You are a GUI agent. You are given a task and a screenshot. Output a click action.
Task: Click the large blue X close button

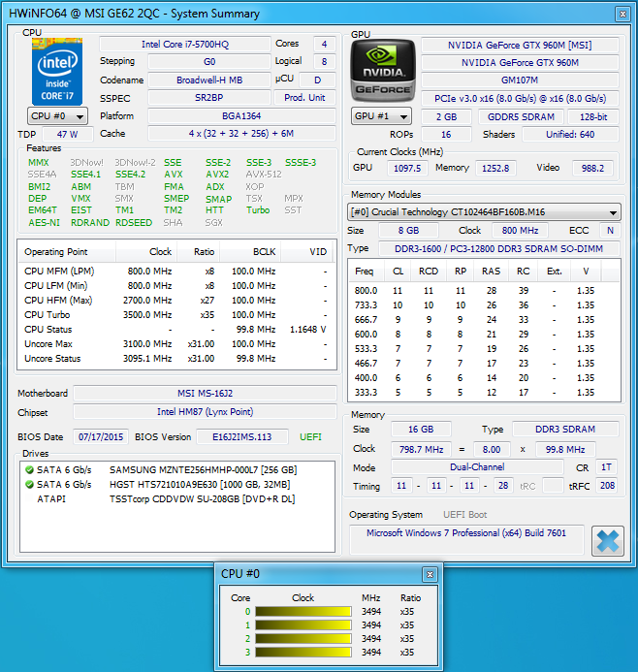(x=608, y=541)
